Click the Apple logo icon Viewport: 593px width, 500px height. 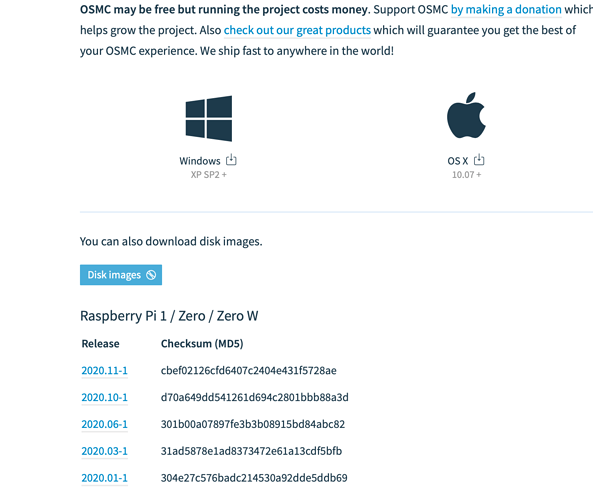click(466, 115)
